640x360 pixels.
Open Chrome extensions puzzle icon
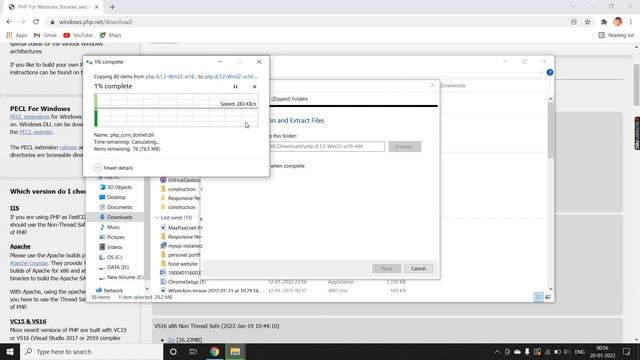point(604,22)
